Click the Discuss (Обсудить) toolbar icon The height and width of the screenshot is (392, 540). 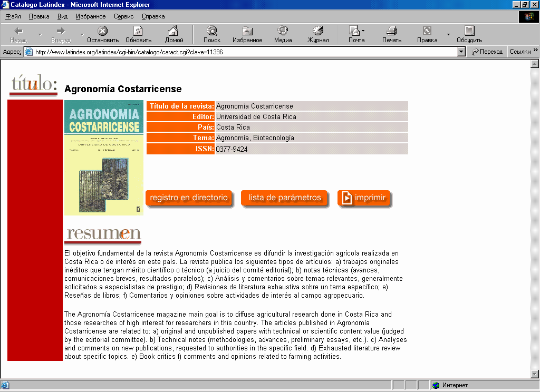[469, 32]
